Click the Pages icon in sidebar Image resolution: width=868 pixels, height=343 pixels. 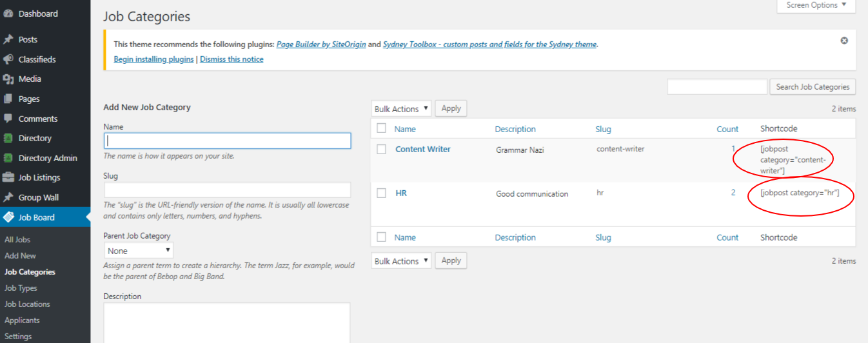coord(8,99)
